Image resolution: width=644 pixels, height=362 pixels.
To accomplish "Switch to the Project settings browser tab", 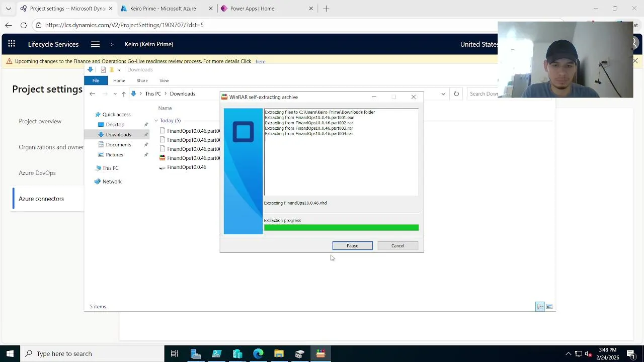I will point(66,9).
